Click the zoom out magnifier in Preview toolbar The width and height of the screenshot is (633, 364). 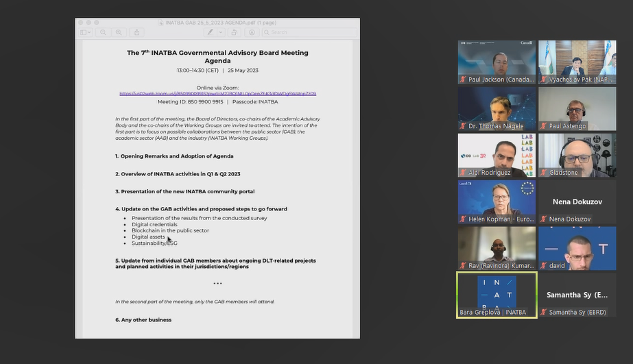[x=104, y=32]
